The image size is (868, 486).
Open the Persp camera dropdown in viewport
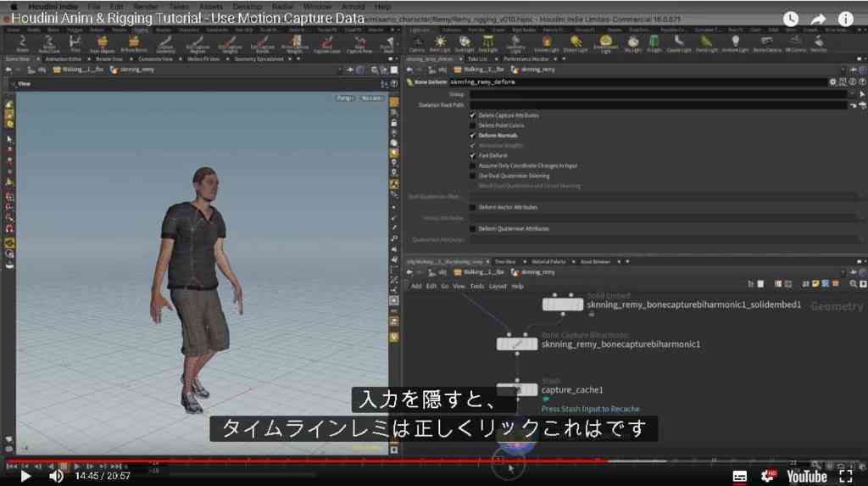344,98
